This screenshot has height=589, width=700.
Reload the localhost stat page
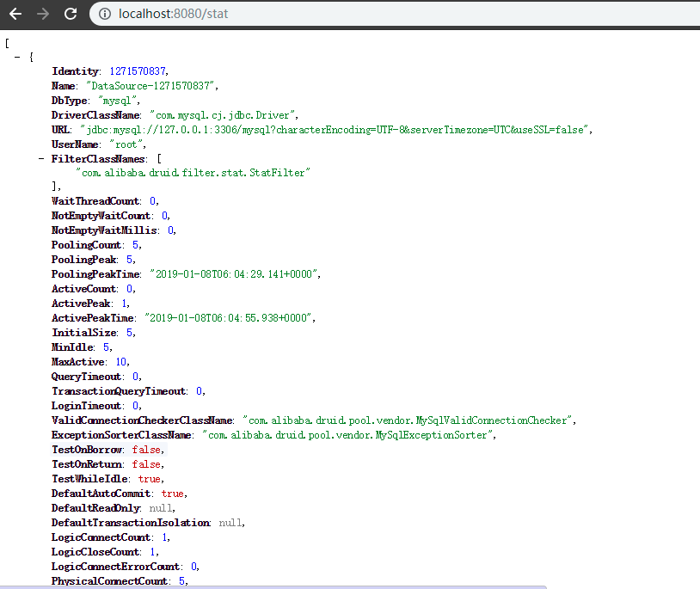point(71,14)
